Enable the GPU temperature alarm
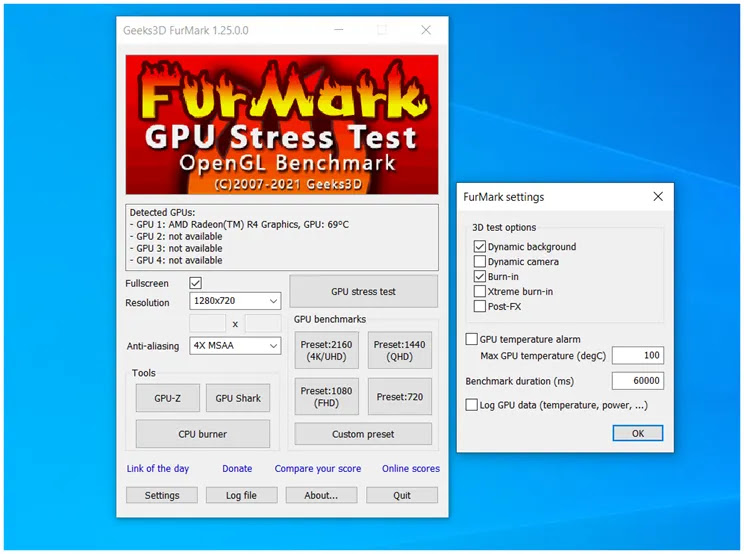The height and width of the screenshot is (554, 744). pyautogui.click(x=472, y=339)
